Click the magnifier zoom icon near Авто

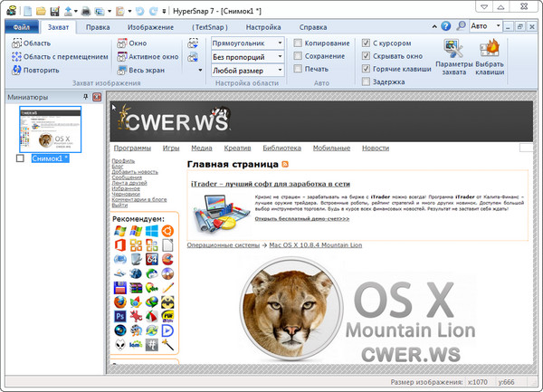click(461, 26)
